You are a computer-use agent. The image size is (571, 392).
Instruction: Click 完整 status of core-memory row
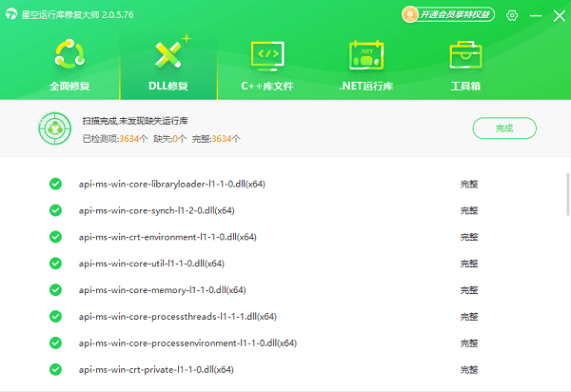469,290
